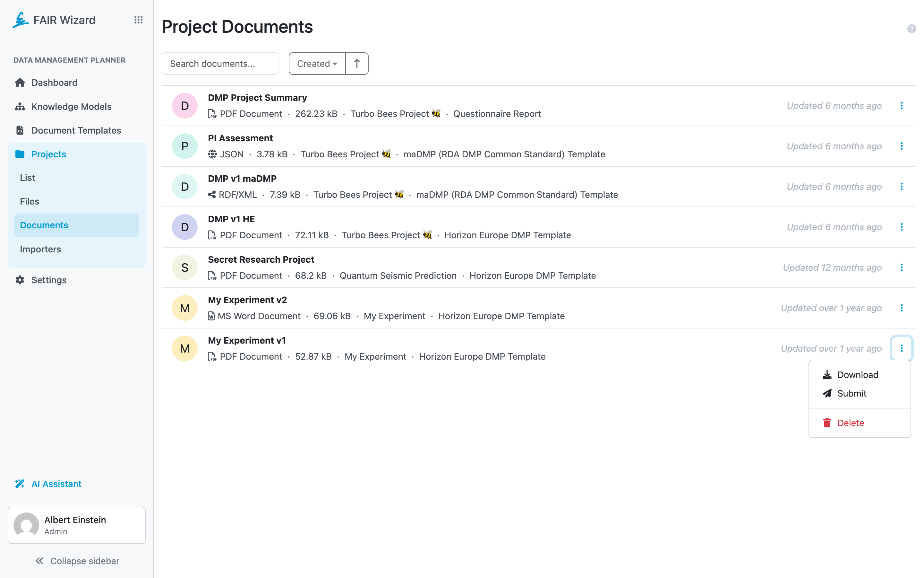Viewport: 924px width, 578px height.
Task: Open the PI Assessment document title
Action: coord(240,138)
